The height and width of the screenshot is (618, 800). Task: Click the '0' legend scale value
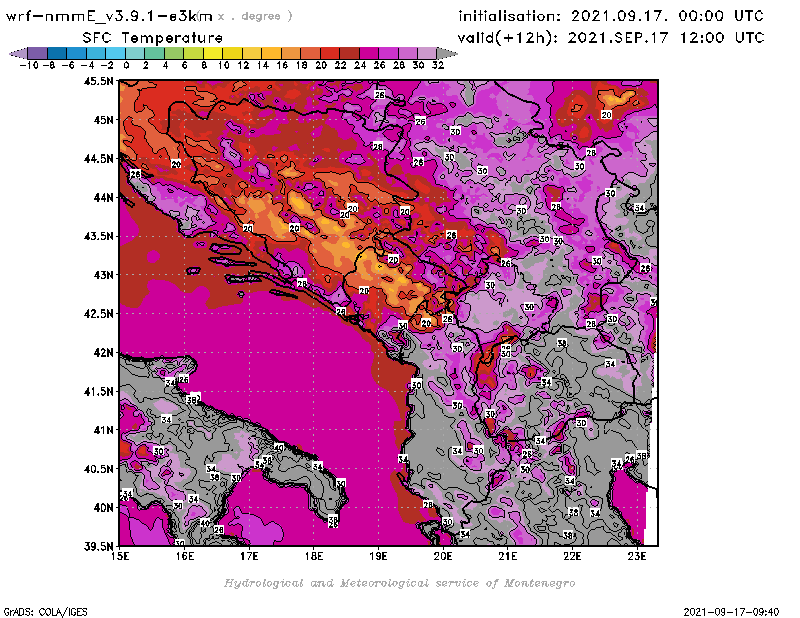coord(126,65)
